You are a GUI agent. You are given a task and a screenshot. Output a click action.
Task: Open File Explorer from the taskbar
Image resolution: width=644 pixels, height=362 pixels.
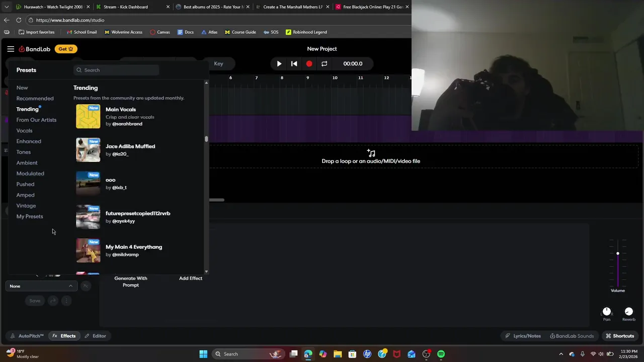[338, 354]
